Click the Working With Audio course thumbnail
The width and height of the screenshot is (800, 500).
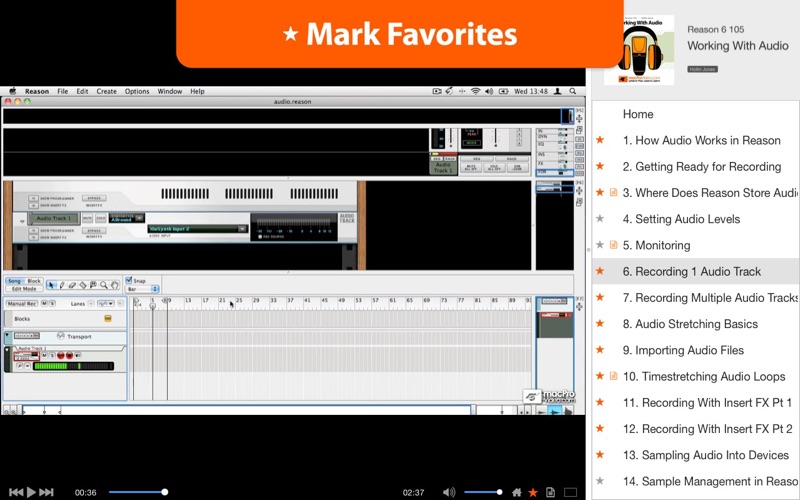639,49
